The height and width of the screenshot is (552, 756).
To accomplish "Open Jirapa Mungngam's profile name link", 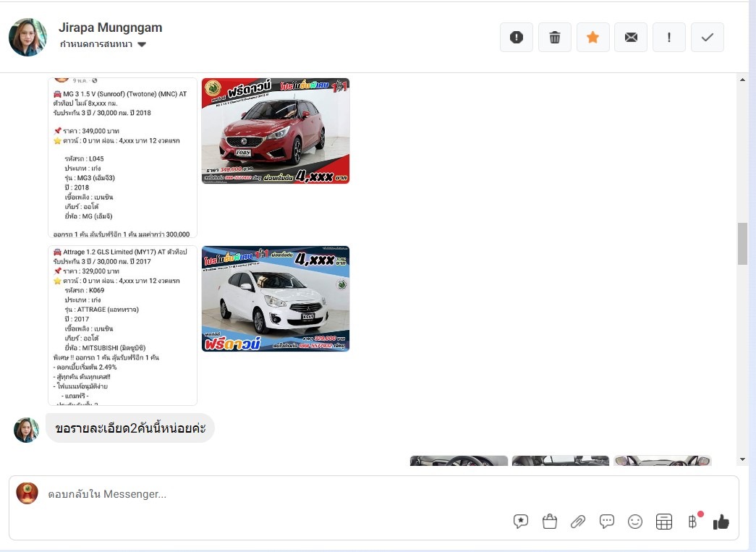I will [110, 27].
